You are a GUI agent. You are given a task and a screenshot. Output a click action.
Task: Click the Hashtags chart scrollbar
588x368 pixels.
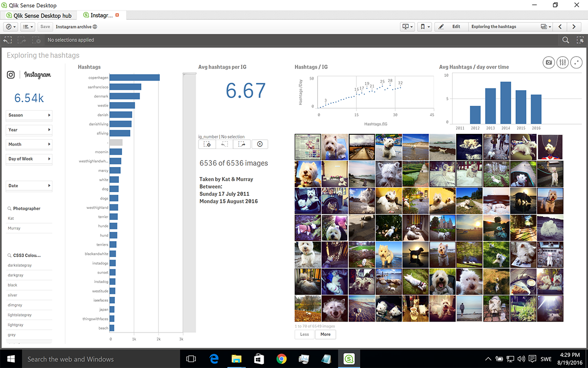pos(189,202)
